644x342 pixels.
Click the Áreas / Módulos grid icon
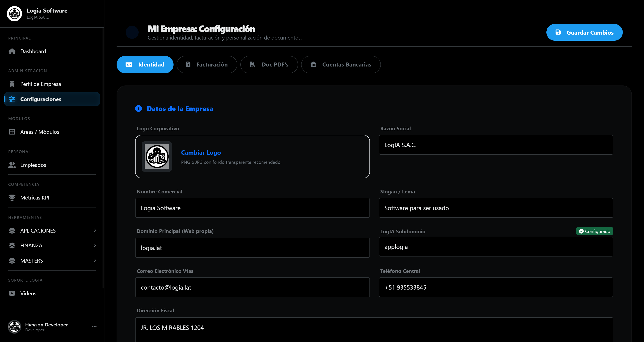[12, 132]
